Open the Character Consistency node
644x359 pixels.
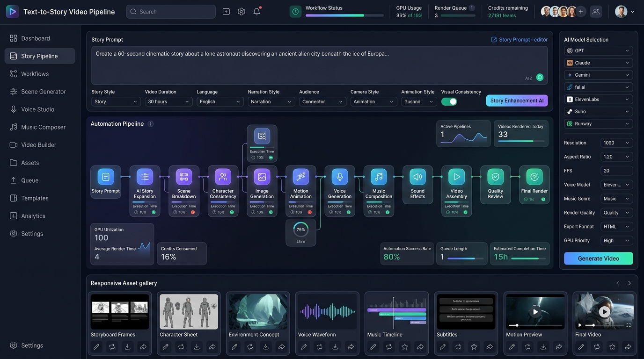[223, 191]
